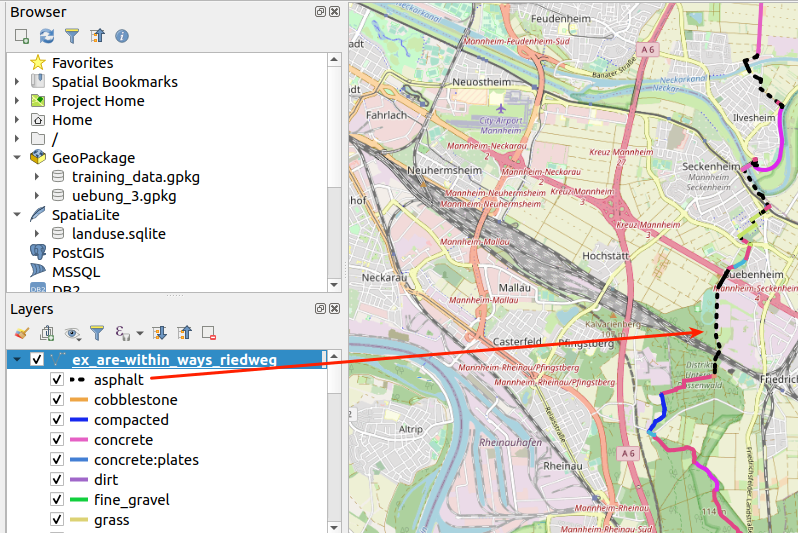
Task: Open Browser filter icon
Action: [x=72, y=36]
